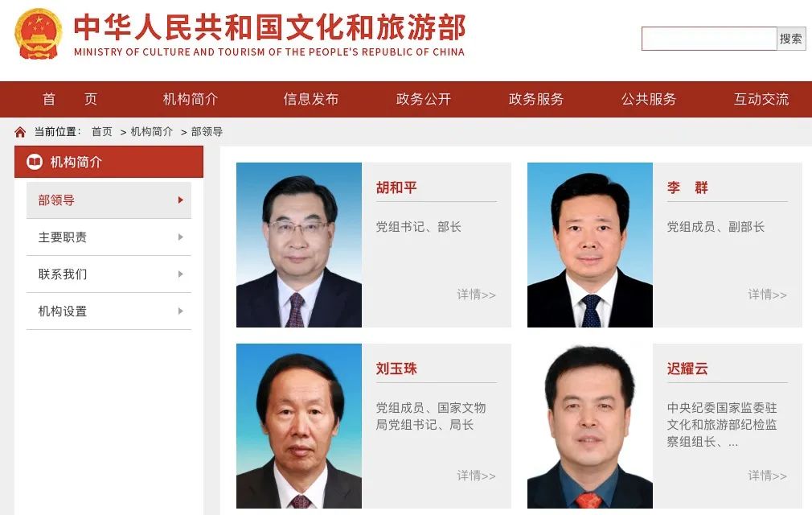The width and height of the screenshot is (812, 515).
Task: Click the name heading 李 群
Action: (x=687, y=187)
